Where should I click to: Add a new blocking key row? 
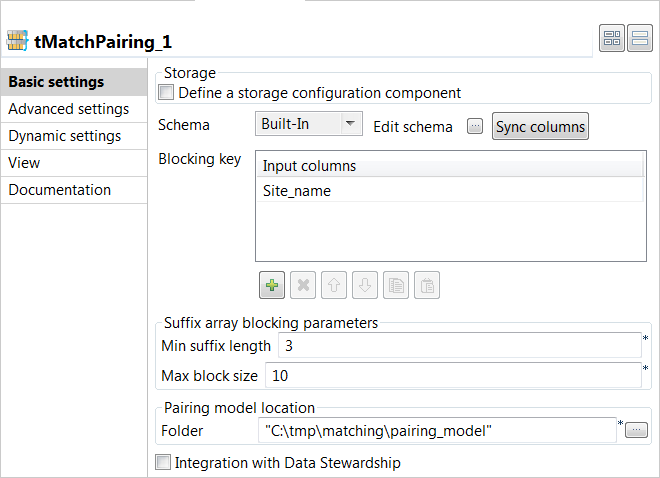(271, 285)
